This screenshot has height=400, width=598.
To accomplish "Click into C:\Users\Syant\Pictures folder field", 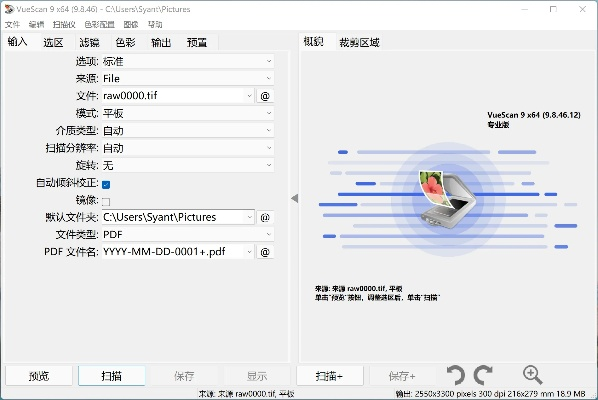I will click(x=173, y=217).
